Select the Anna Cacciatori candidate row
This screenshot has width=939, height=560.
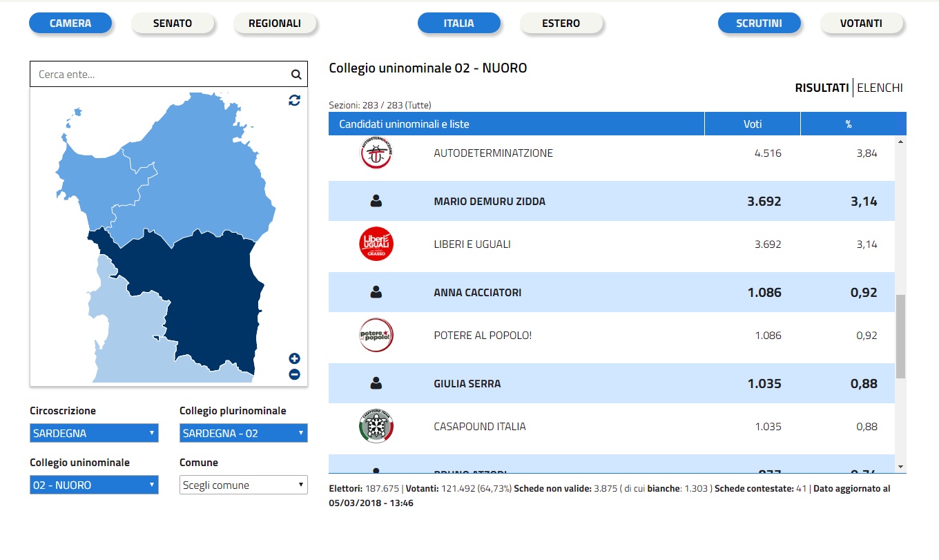(x=612, y=292)
